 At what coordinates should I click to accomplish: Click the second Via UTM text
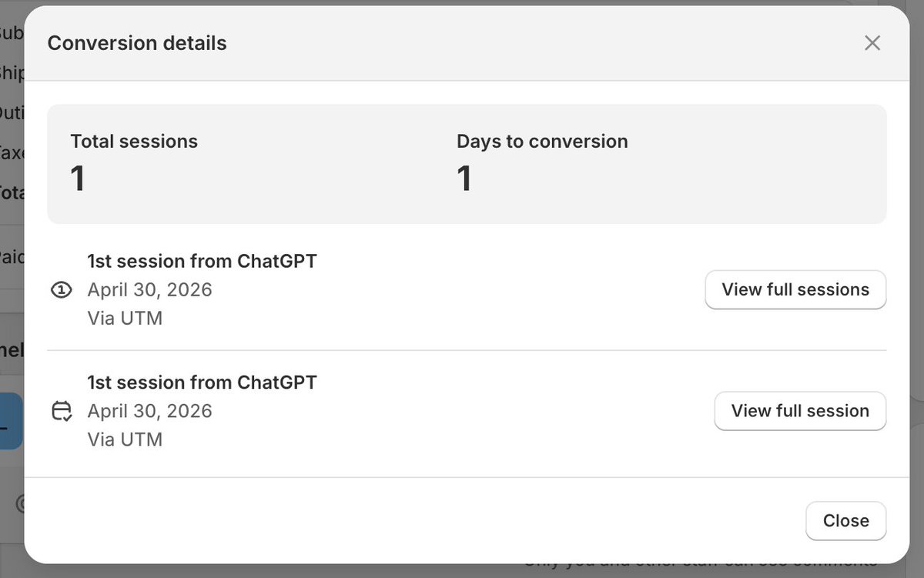[x=125, y=439]
